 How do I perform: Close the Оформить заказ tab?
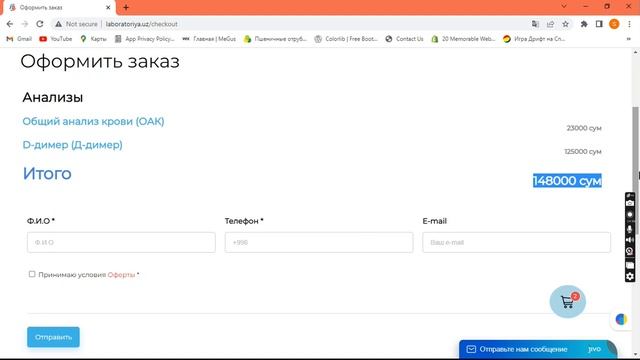[108, 7]
